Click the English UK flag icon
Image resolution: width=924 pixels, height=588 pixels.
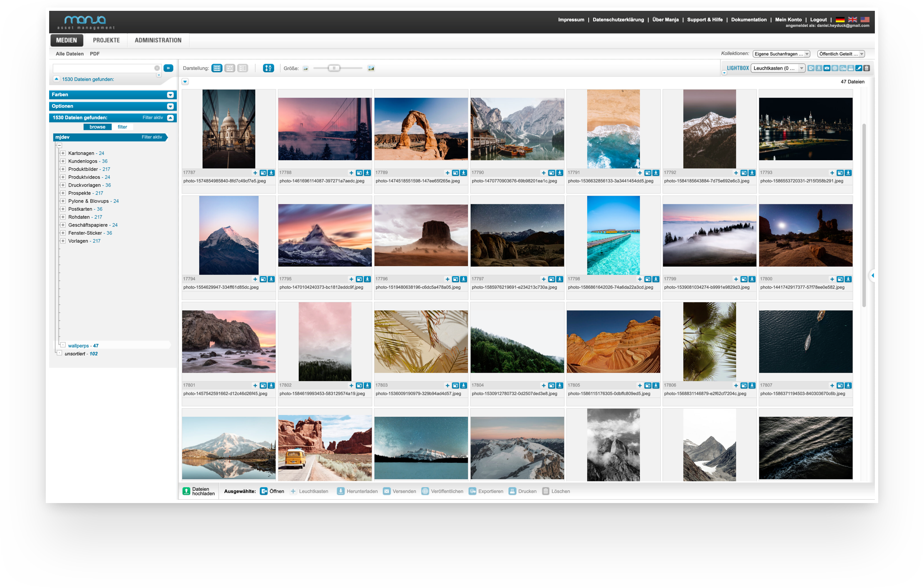coord(852,20)
